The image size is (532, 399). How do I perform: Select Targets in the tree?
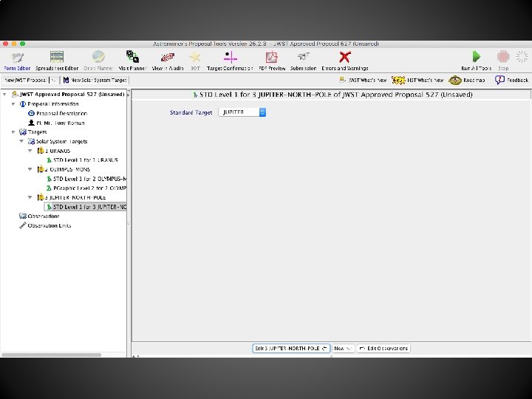click(x=33, y=132)
